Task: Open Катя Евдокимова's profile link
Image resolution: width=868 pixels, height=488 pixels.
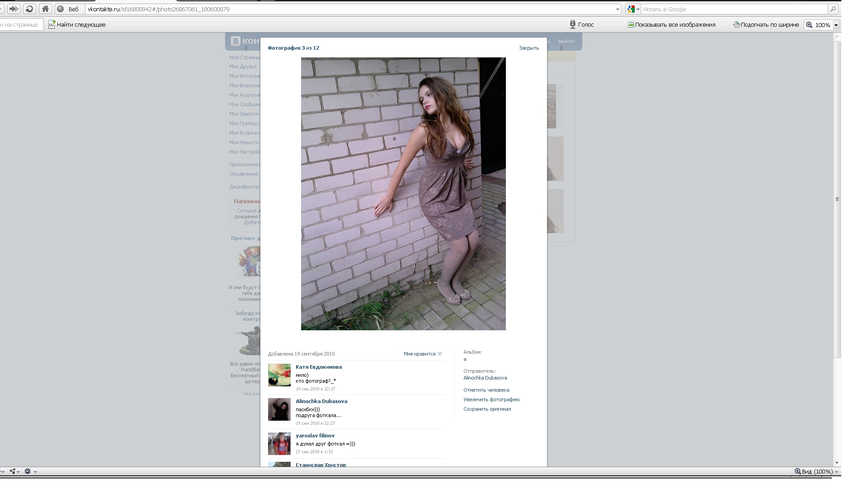Action: (x=318, y=367)
